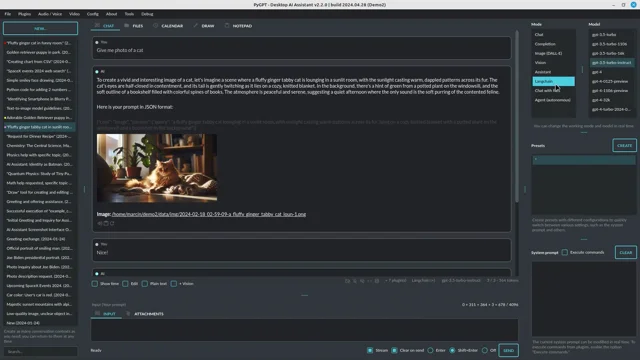
Task: Click the CREATE preset button
Action: click(624, 145)
